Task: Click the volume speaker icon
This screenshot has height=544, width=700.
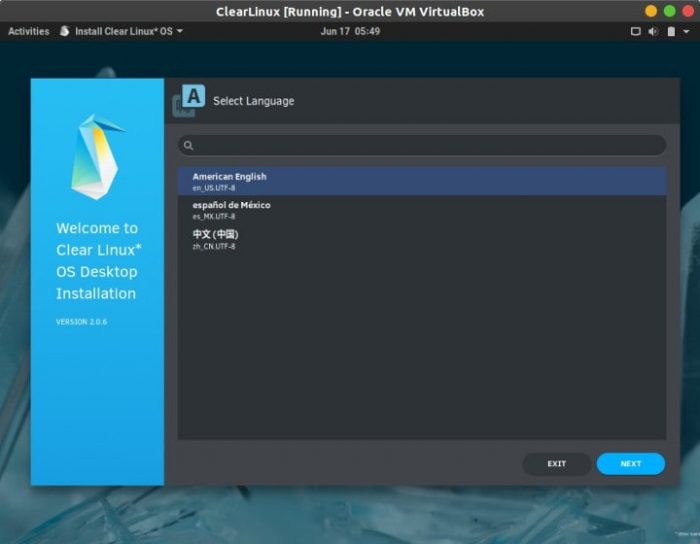Action: coord(653,31)
